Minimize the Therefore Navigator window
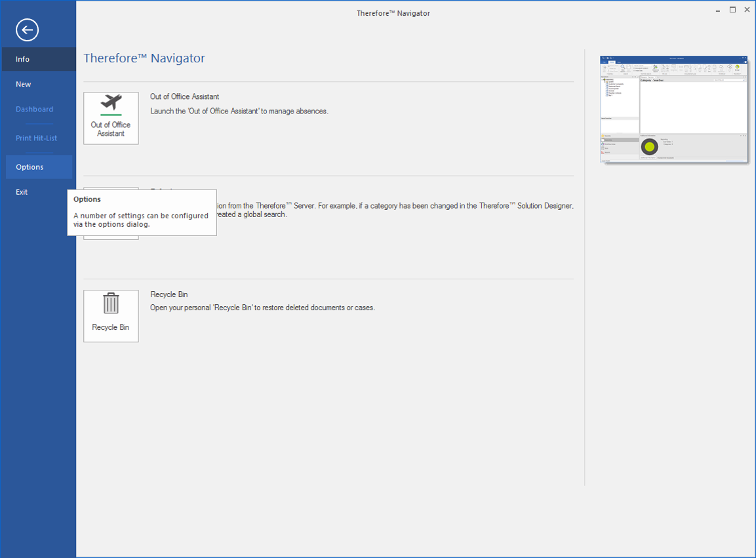 718,10
